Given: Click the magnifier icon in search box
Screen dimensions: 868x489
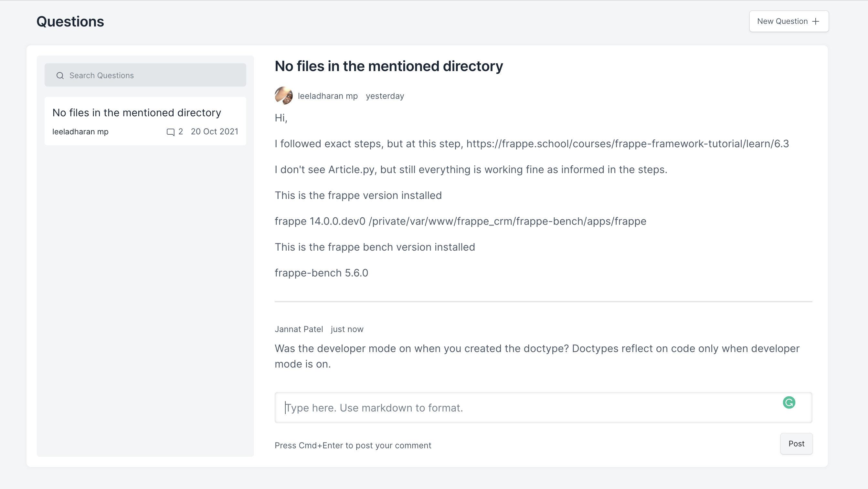Looking at the screenshot, I should pos(60,76).
